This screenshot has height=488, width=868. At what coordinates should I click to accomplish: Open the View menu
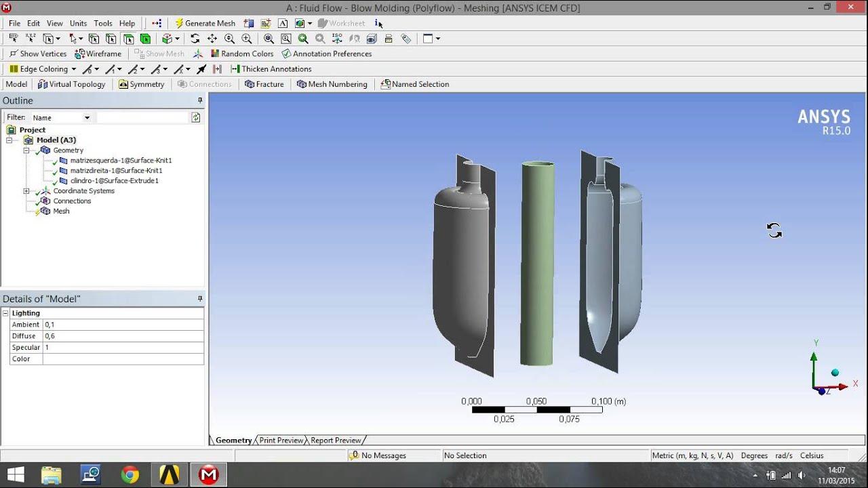pos(55,23)
